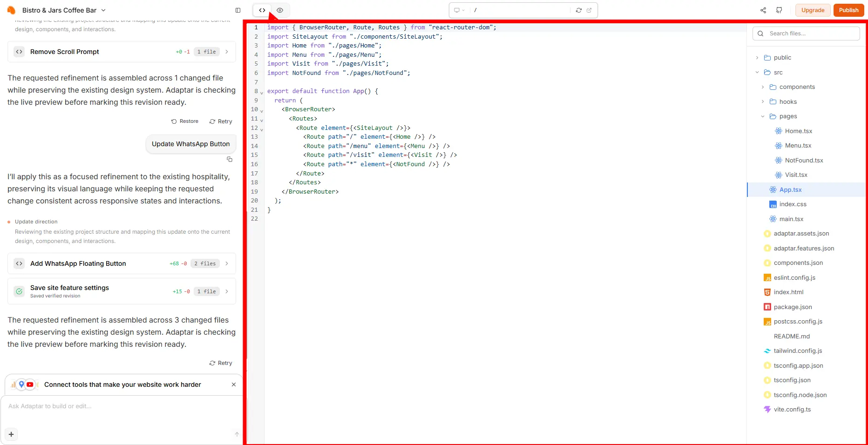Open the GitHub icon in top bar
868x445 pixels.
point(779,10)
